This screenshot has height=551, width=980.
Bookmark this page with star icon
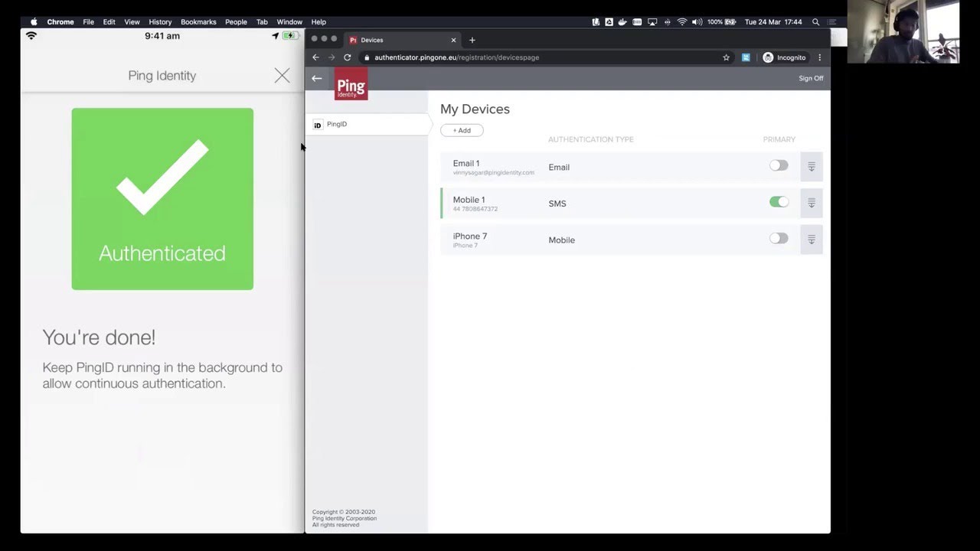click(x=727, y=57)
